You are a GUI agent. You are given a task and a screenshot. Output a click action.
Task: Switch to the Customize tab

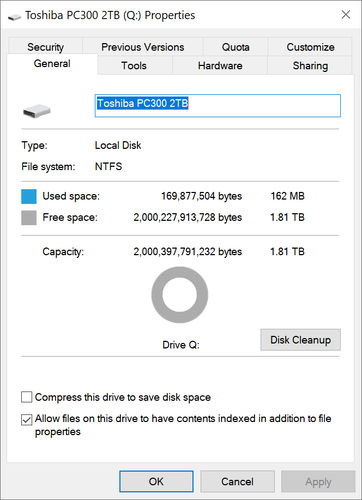(x=310, y=47)
